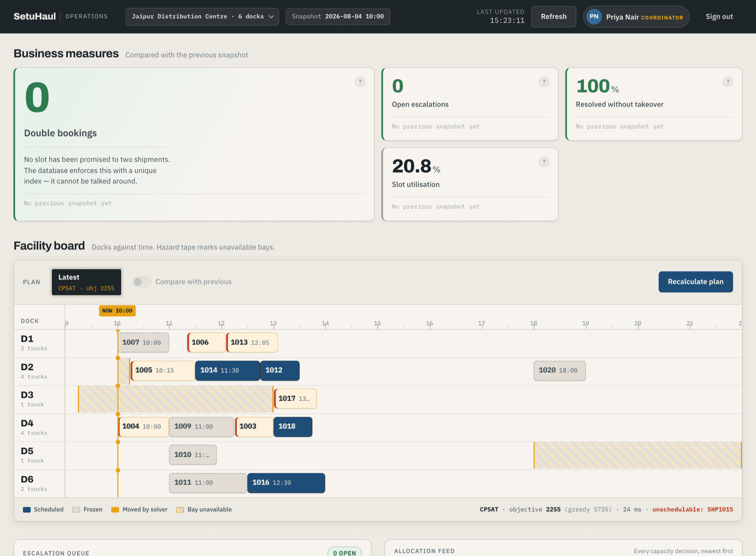Open help icon on Resolved without takeover card
The width and height of the screenshot is (756, 556).
(x=728, y=82)
